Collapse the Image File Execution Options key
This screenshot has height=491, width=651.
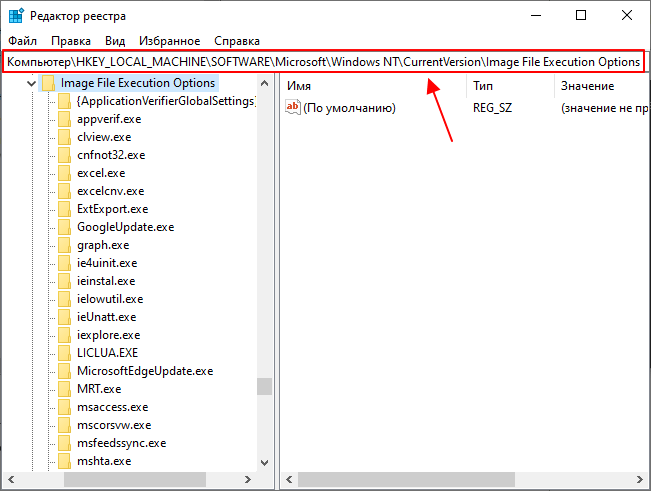[31, 83]
